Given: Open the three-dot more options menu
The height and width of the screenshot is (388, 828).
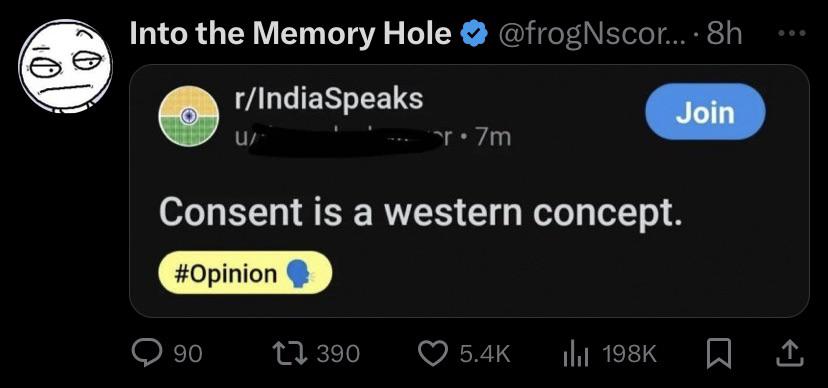Looking at the screenshot, I should [x=793, y=33].
